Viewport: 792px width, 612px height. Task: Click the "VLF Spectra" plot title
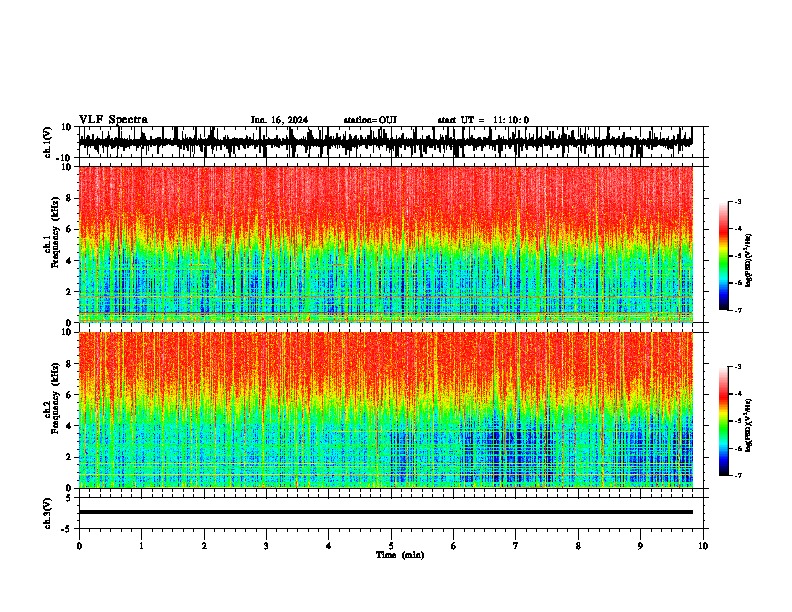pyautogui.click(x=113, y=120)
